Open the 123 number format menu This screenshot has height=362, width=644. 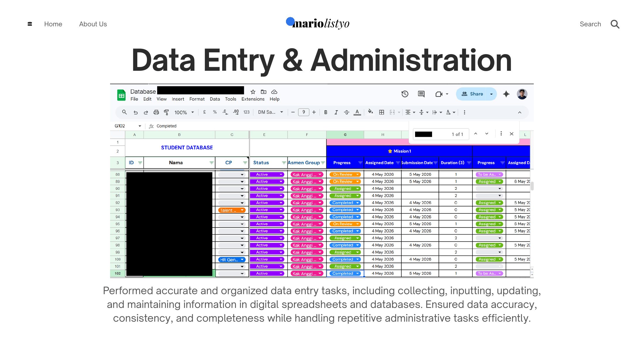coord(246,112)
